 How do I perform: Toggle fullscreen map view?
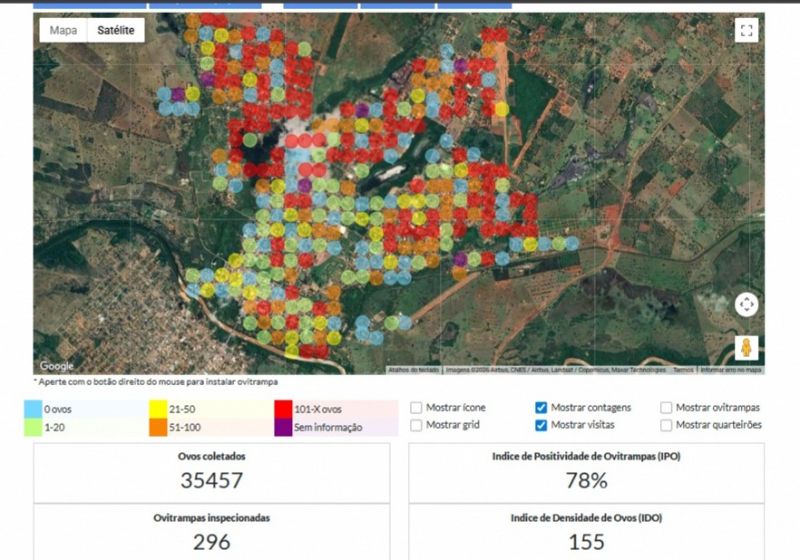tap(746, 31)
